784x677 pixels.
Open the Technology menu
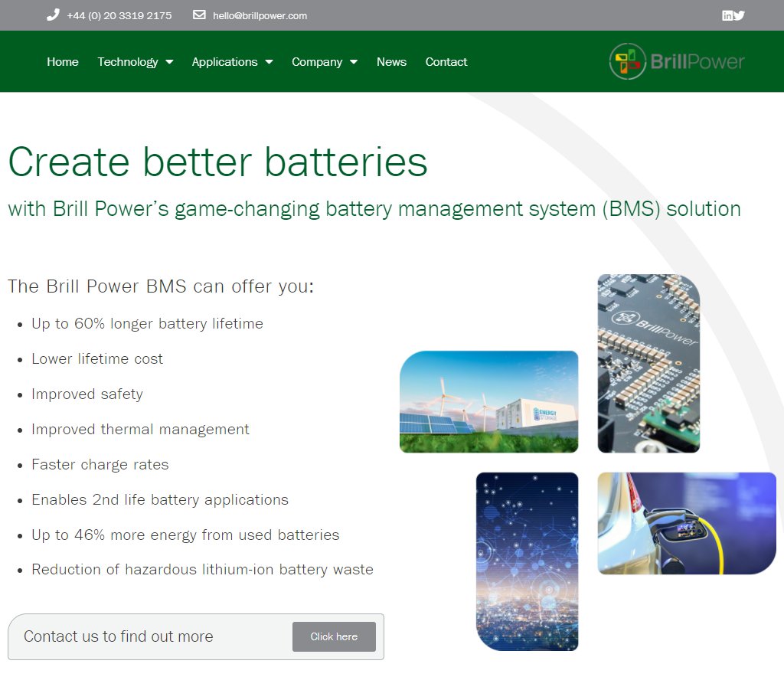click(x=128, y=62)
